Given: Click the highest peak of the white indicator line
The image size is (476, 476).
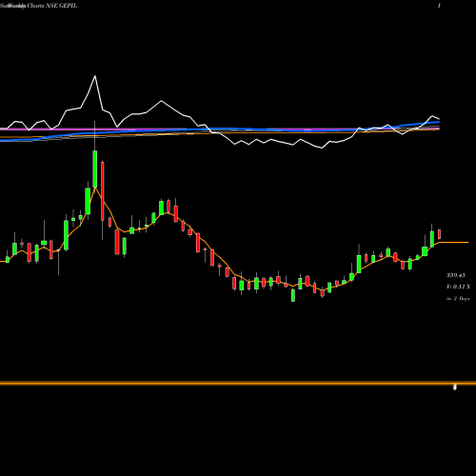Looking at the screenshot, I should [95, 76].
